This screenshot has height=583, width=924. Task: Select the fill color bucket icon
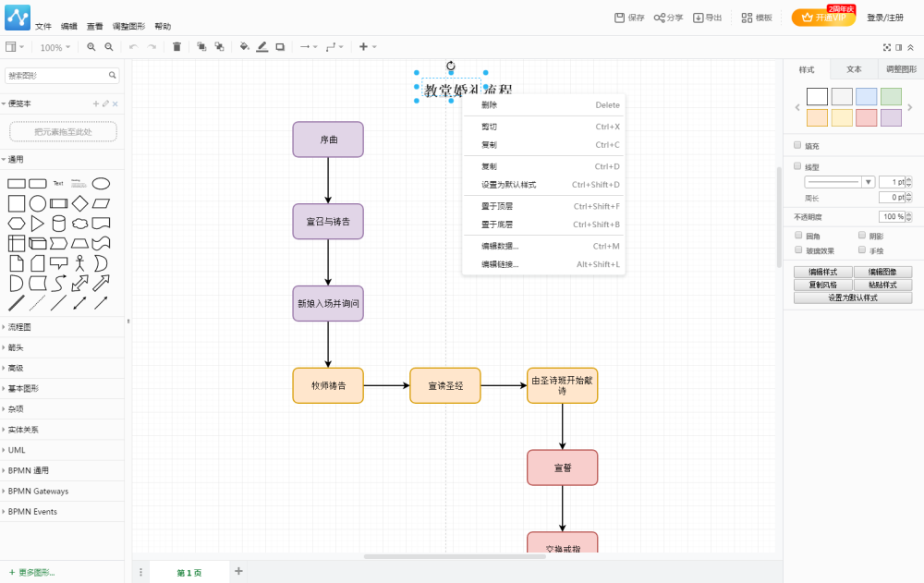[245, 46]
